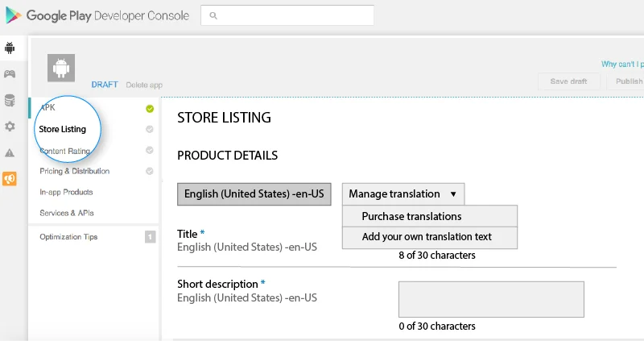The width and height of the screenshot is (644, 341).
Task: Click the alerts warning triangle icon
Action: coord(10,152)
